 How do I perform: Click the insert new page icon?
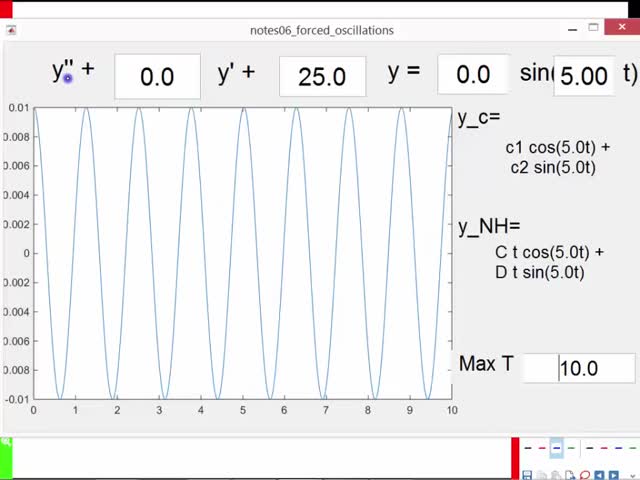pos(570,475)
